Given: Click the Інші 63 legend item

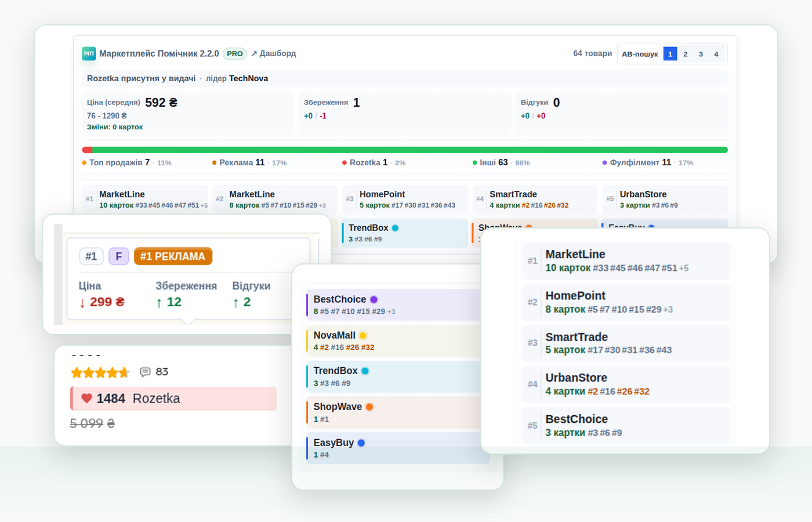Looking at the screenshot, I should pyautogui.click(x=501, y=163).
